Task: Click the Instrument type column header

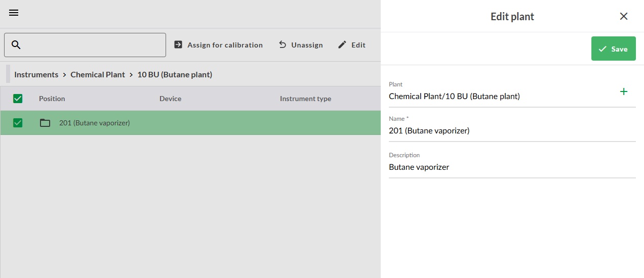Action: click(305, 99)
